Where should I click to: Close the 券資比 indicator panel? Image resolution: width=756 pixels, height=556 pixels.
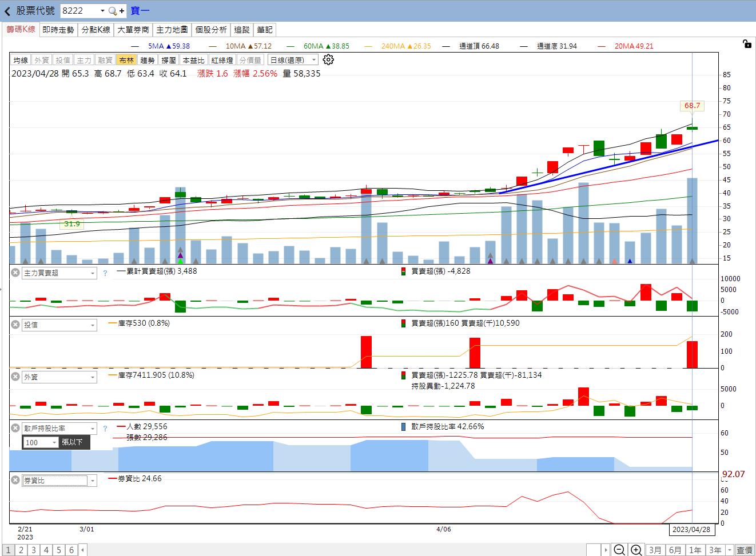click(x=16, y=480)
